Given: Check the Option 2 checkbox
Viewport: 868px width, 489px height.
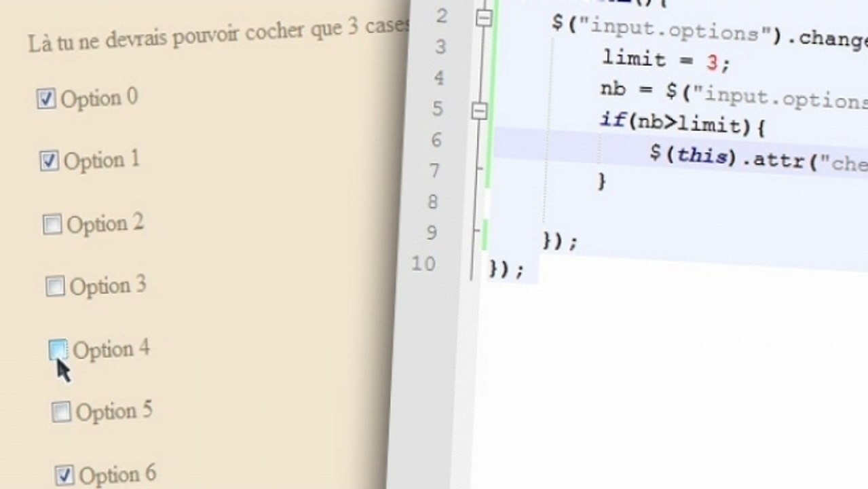Looking at the screenshot, I should pos(52,225).
